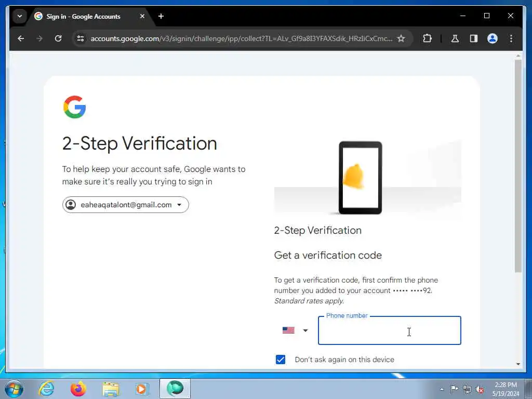Click the Phone number input field
This screenshot has height=399, width=532.
[x=390, y=330]
